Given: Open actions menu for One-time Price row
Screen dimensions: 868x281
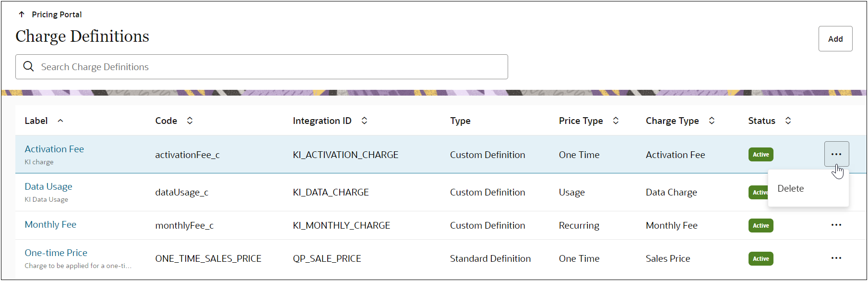Looking at the screenshot, I should coord(836,258).
